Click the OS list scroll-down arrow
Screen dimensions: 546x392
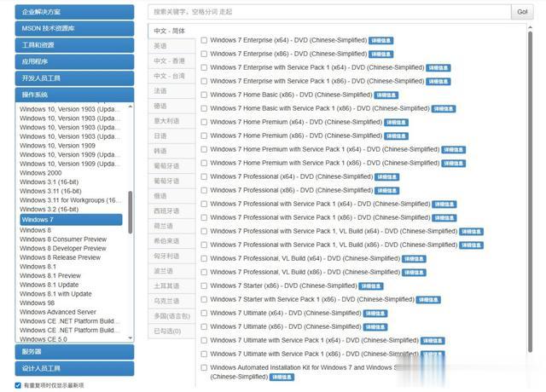pos(131,338)
